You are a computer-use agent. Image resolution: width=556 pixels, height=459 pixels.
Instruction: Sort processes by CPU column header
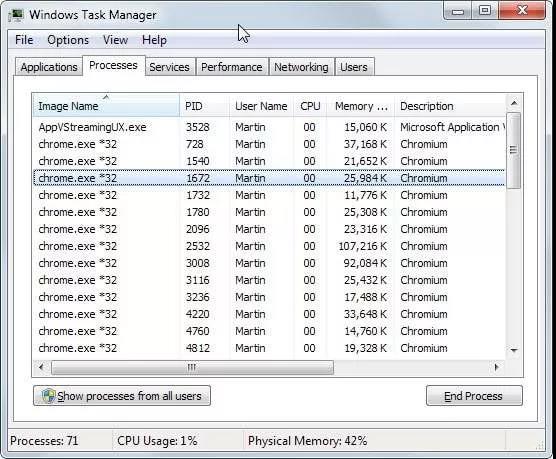(310, 106)
